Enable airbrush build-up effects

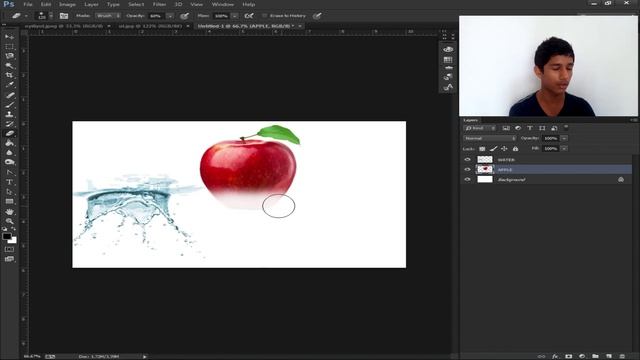249,16
